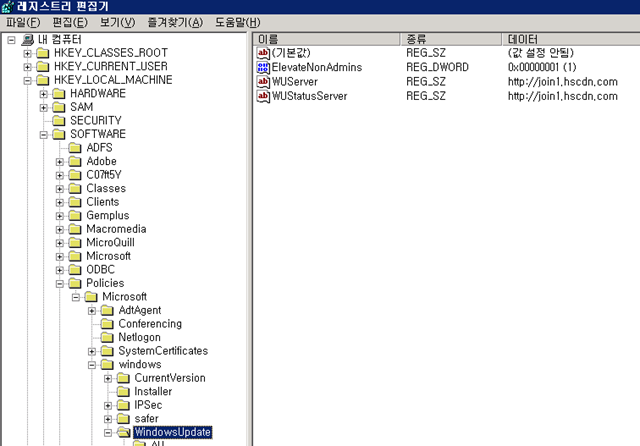Collapse the WindowsUpdate minus box
This screenshot has height=446, width=640.
point(108,433)
